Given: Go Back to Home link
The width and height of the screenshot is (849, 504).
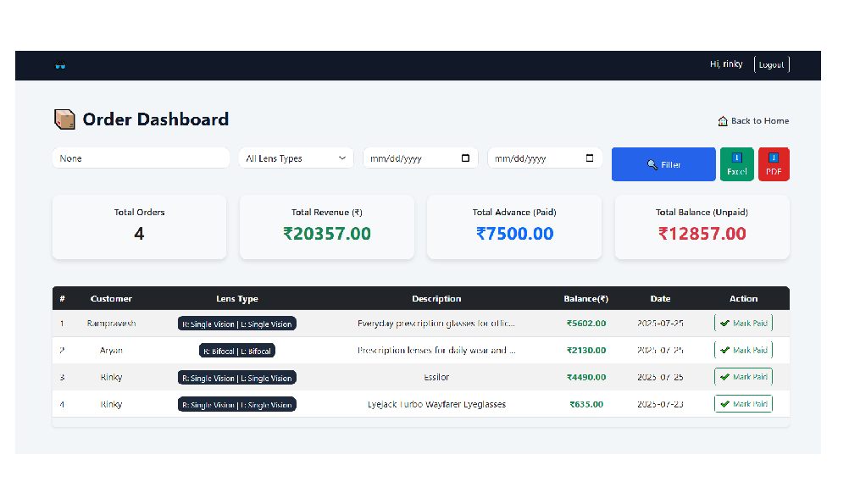Looking at the screenshot, I should (759, 121).
